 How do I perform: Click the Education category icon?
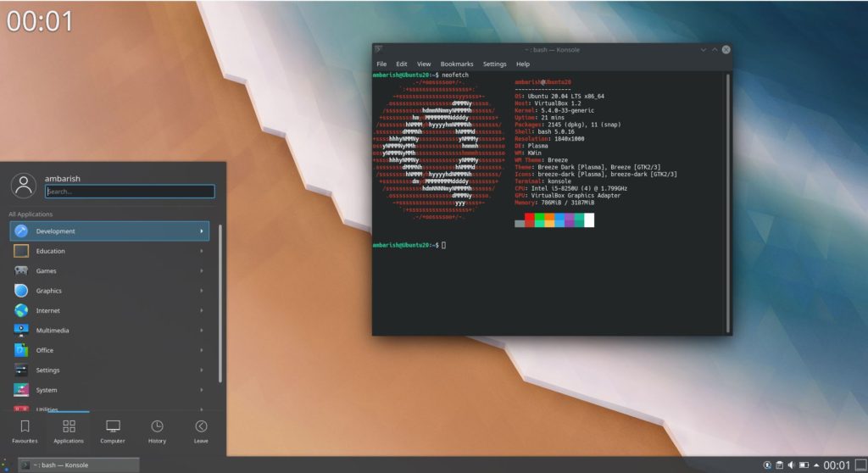point(21,251)
